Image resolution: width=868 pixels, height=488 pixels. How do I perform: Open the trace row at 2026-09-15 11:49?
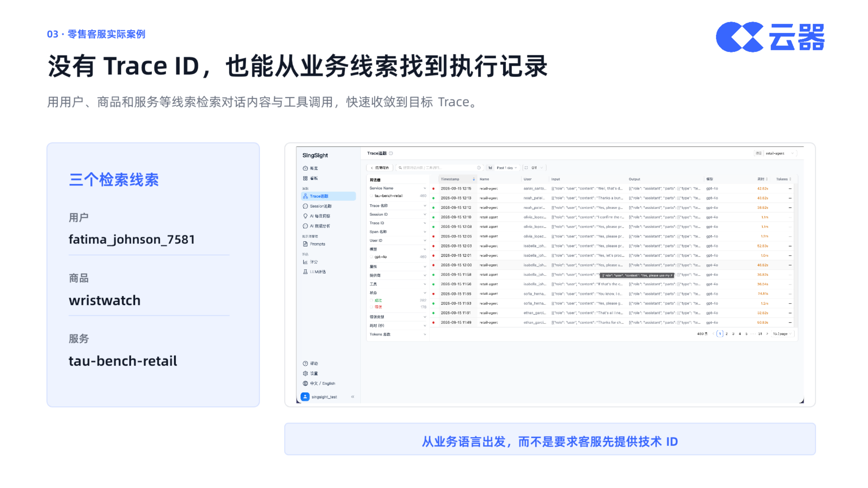pyautogui.click(x=611, y=322)
